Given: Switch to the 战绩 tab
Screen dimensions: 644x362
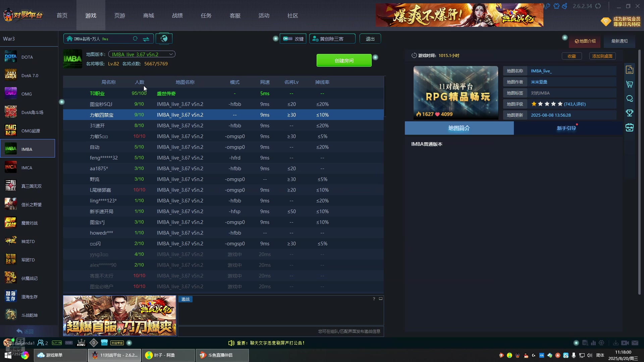Looking at the screenshot, I should (x=177, y=15).
